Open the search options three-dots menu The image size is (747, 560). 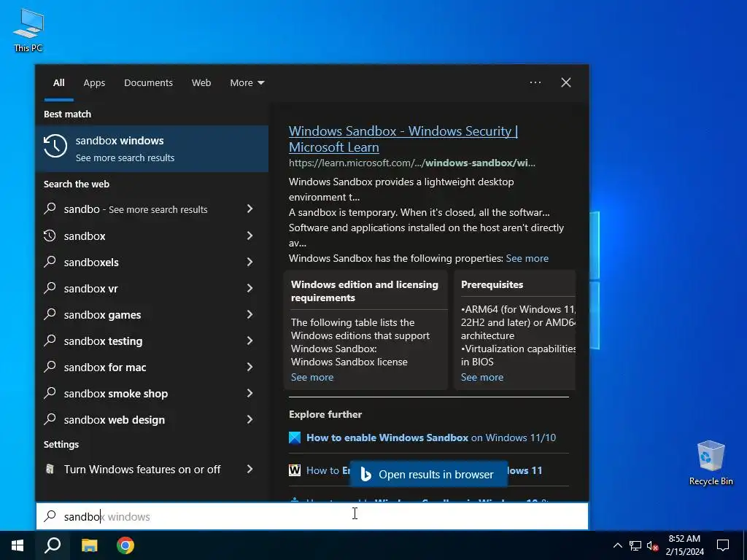(x=535, y=82)
